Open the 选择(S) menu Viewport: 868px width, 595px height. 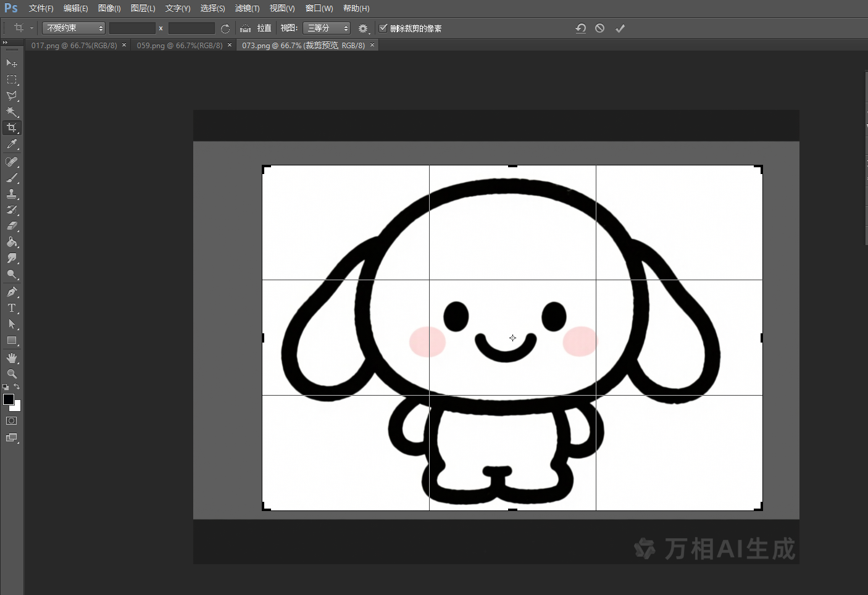[213, 8]
